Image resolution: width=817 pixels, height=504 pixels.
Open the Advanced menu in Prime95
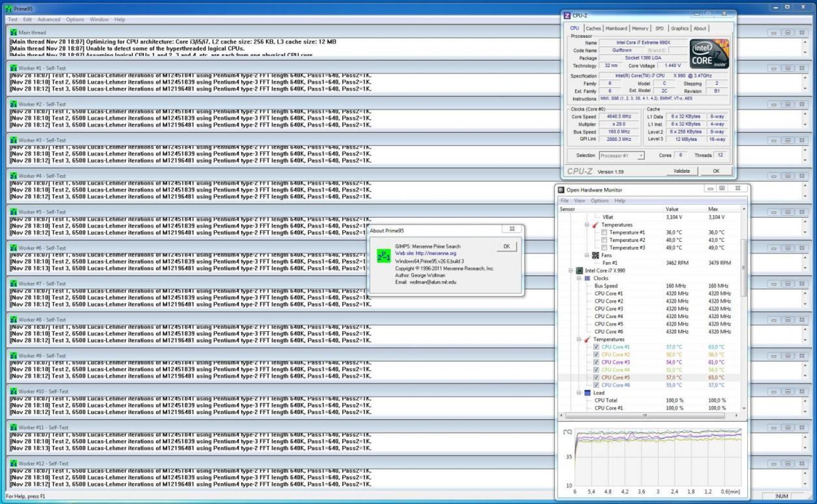point(49,20)
